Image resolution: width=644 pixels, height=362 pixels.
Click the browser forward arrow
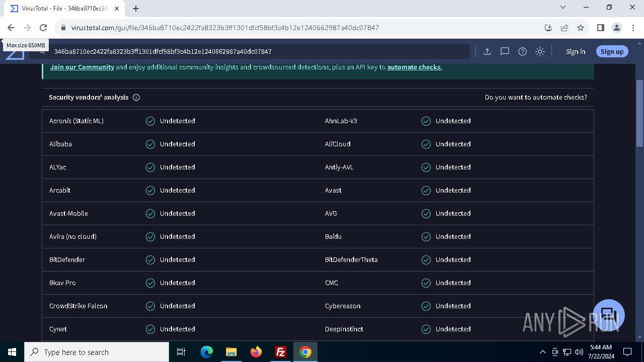[27, 28]
